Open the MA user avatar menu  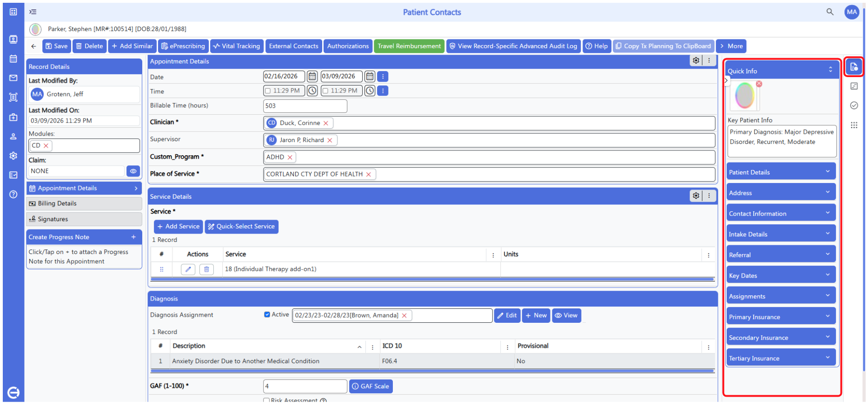pyautogui.click(x=852, y=12)
